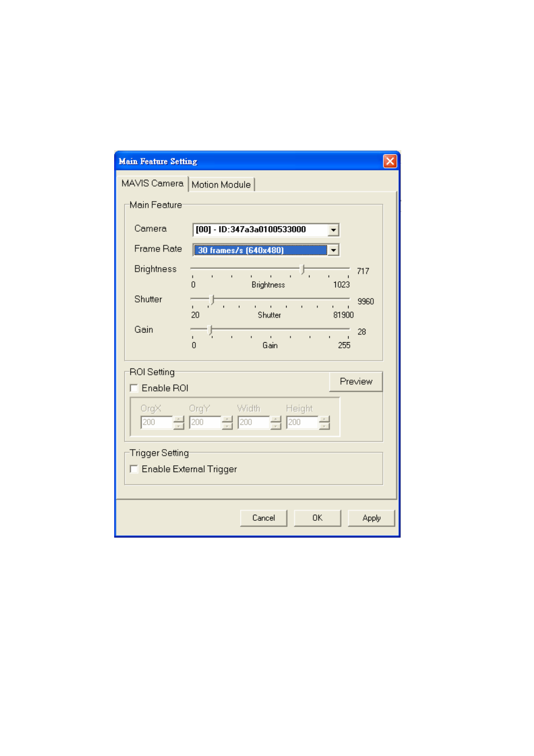The width and height of the screenshot is (534, 756).
Task: Increase OrgX with the up spinner
Action: click(x=179, y=419)
